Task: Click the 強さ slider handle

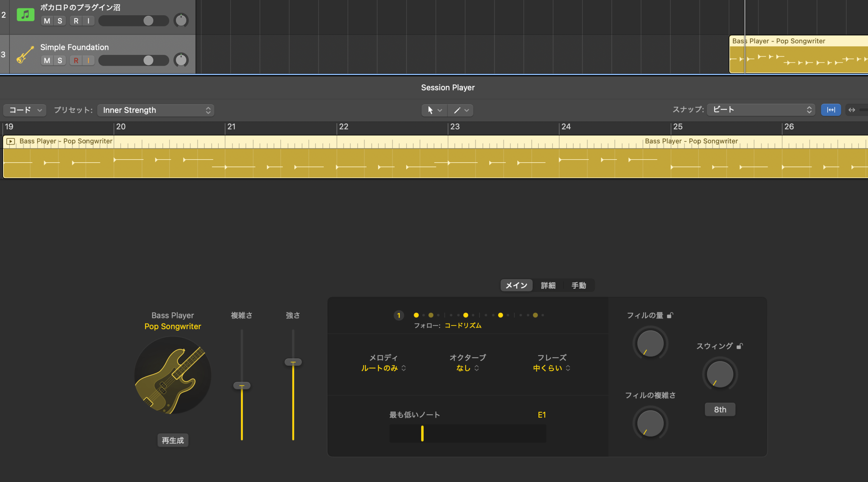Action: coord(293,362)
